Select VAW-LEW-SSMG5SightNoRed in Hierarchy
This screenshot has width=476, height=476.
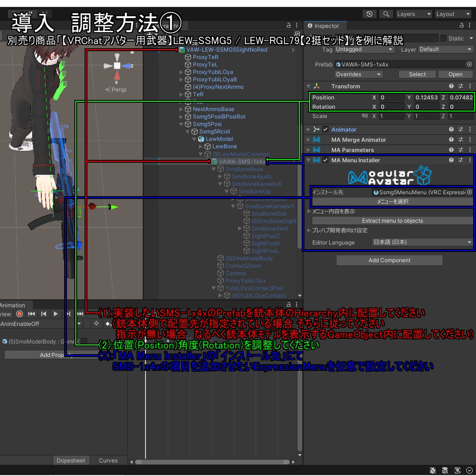coord(227,49)
